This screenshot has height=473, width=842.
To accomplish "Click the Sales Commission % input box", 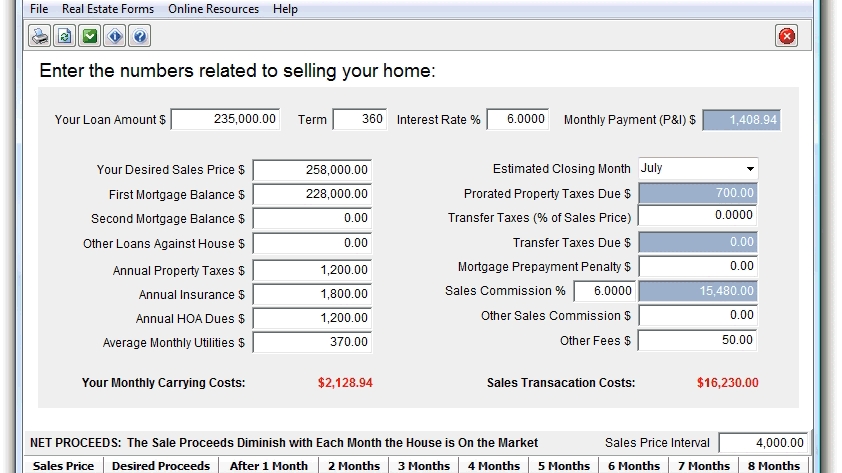I will pos(604,291).
